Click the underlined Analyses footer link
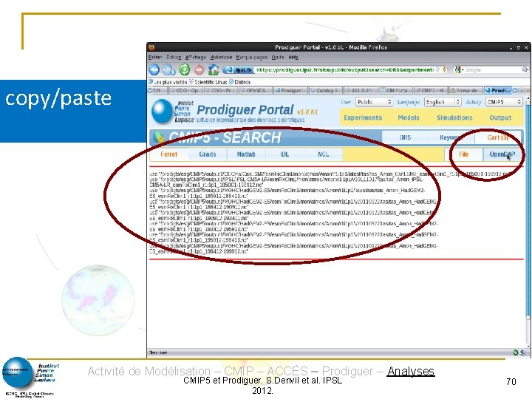The height and width of the screenshot is (399, 532). [x=411, y=371]
